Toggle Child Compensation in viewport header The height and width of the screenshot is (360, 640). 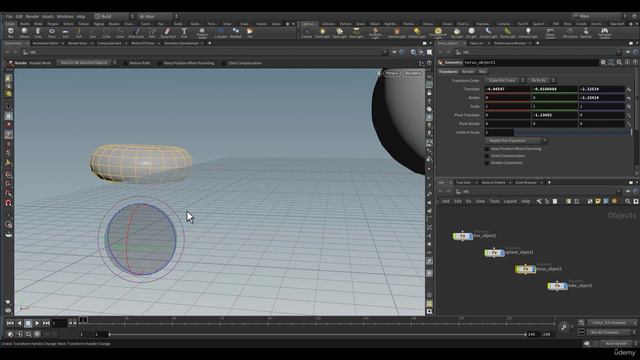click(224, 63)
